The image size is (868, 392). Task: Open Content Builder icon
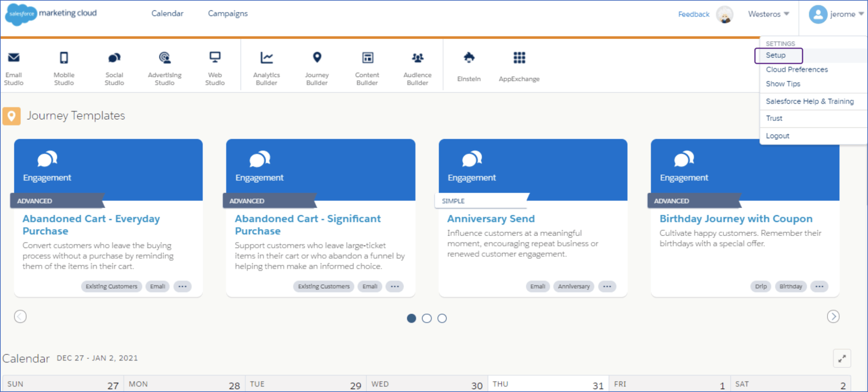click(367, 58)
